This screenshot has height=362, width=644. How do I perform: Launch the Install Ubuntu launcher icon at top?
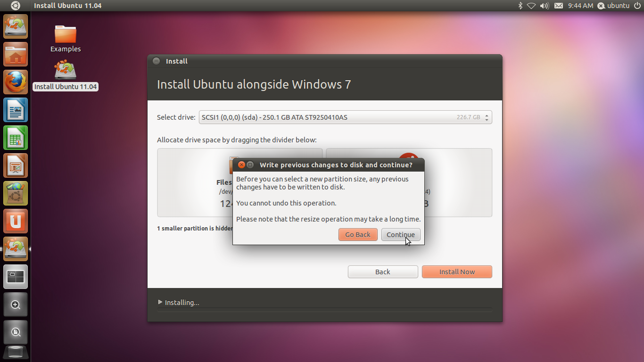(16, 26)
